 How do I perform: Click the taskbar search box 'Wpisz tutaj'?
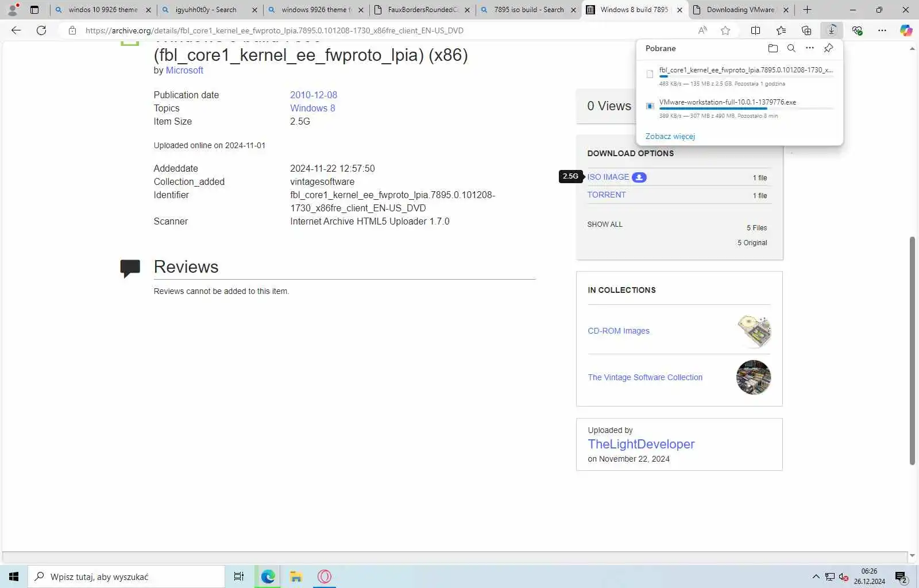tap(126, 577)
